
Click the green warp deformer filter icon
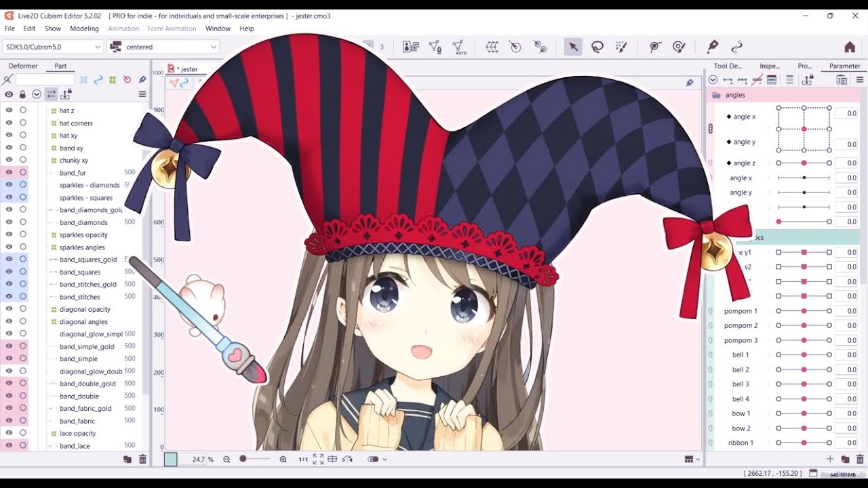[x=113, y=80]
